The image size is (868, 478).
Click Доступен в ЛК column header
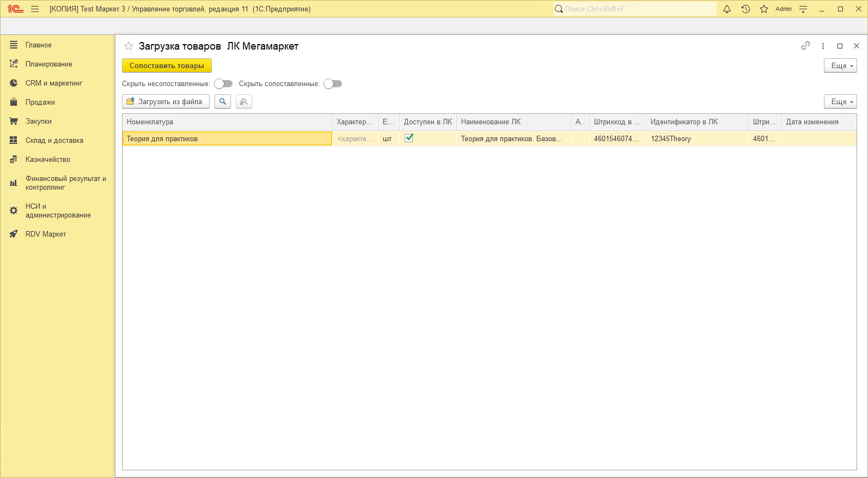tap(428, 122)
